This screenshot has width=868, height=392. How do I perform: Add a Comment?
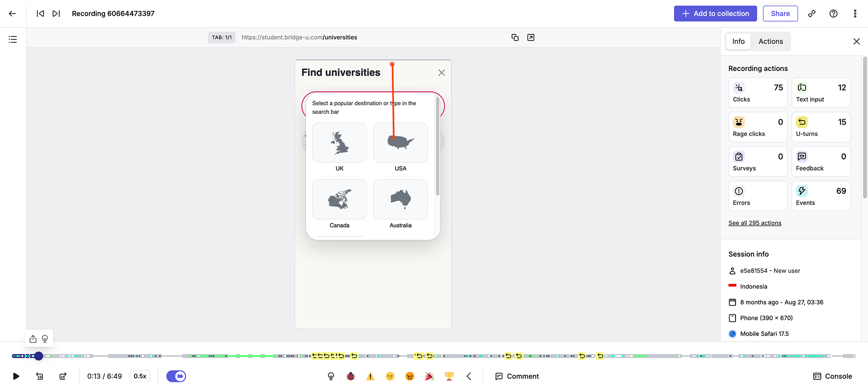pyautogui.click(x=517, y=376)
